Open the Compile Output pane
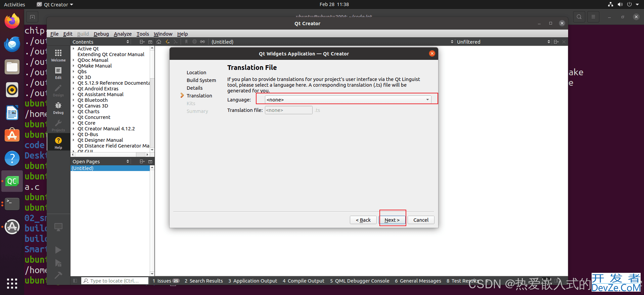The image size is (644, 295). pos(304,281)
